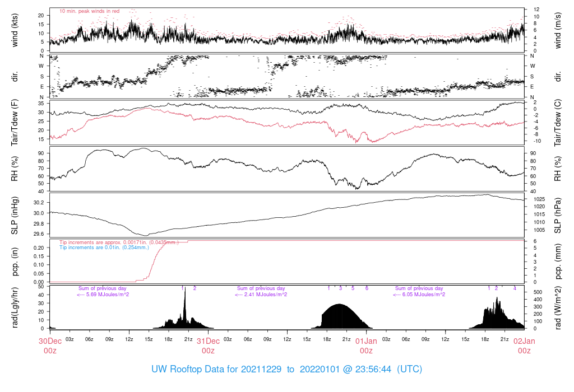
Task: Click the '29.6' pressure tick value
Action: point(39,234)
